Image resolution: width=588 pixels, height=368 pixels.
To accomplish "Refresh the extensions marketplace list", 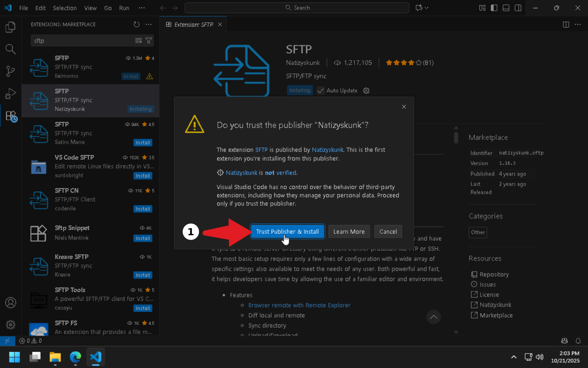I will click(x=136, y=24).
